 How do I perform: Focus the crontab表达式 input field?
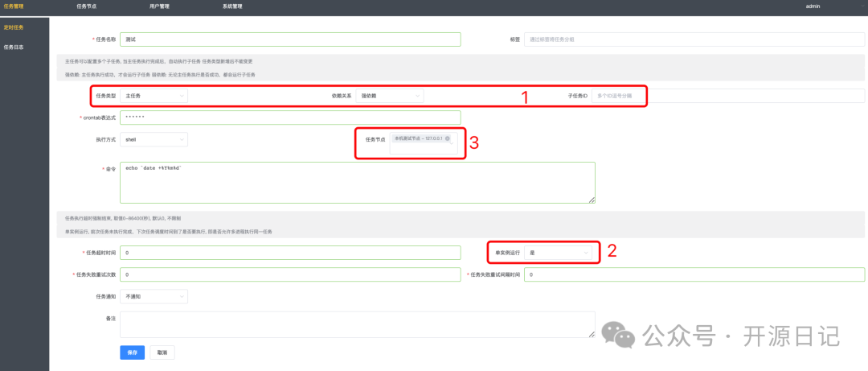(x=290, y=117)
